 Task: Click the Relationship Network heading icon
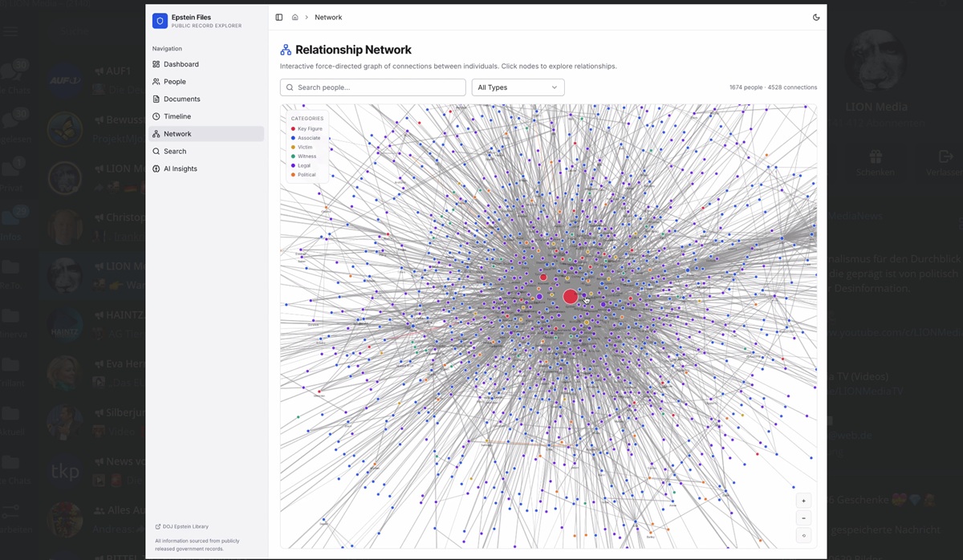click(286, 50)
